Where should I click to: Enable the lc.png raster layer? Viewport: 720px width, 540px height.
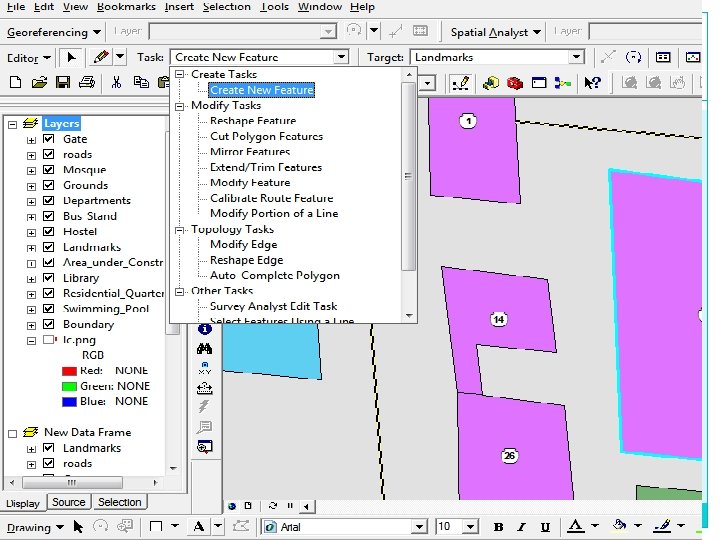coord(48,340)
